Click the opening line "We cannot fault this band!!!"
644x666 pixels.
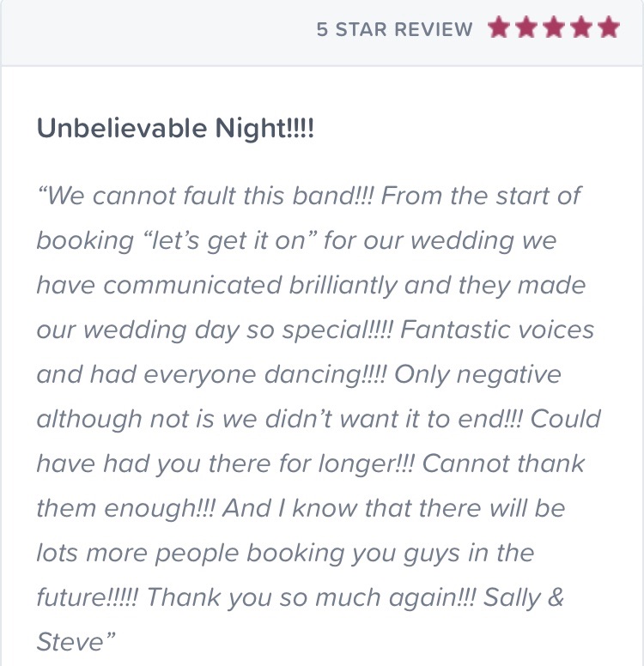point(206,196)
